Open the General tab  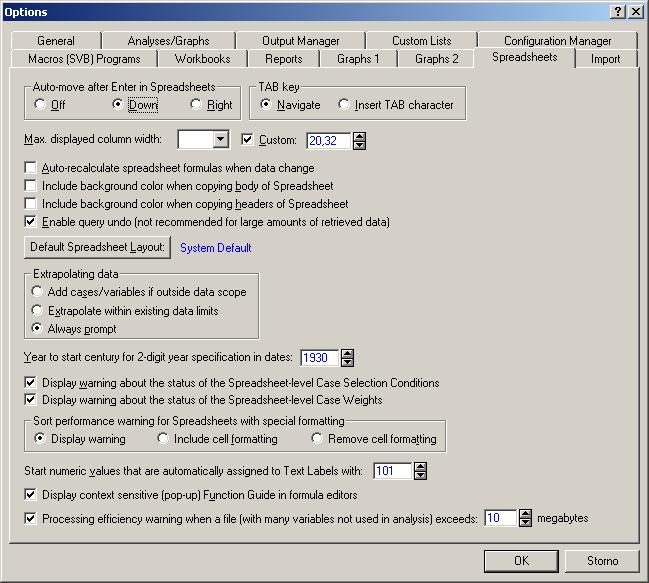pyautogui.click(x=56, y=41)
